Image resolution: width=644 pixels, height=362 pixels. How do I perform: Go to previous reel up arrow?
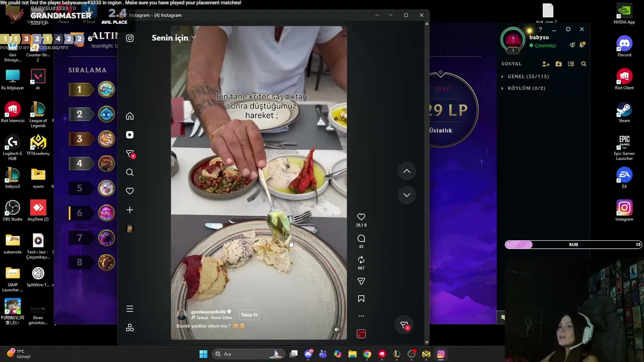pos(407,171)
